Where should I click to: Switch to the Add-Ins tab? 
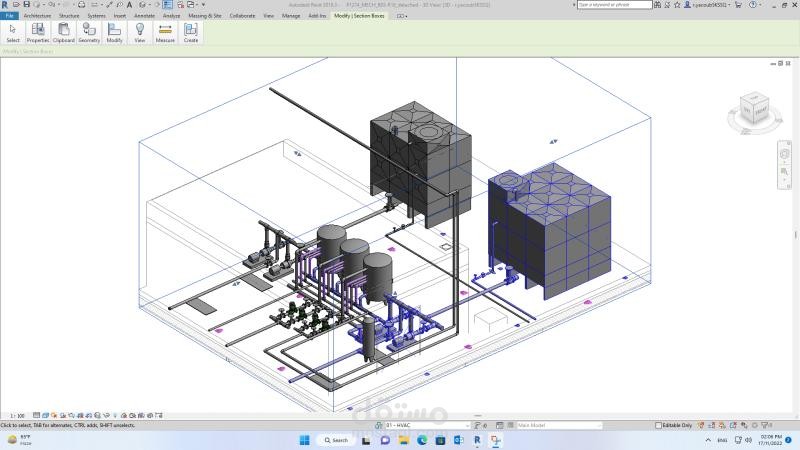317,16
